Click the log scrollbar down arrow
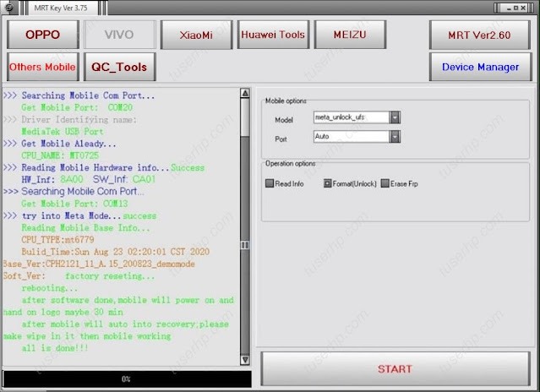Image resolution: width=540 pixels, height=392 pixels. click(x=245, y=360)
